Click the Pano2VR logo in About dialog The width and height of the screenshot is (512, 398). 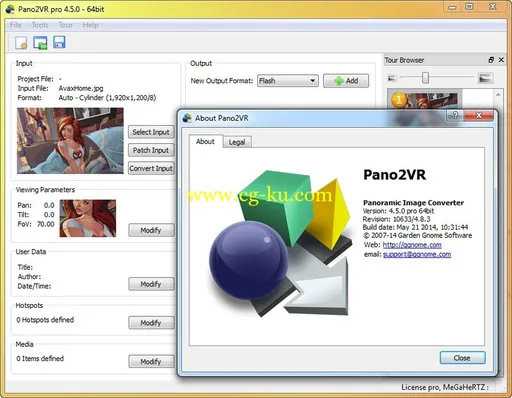[x=280, y=243]
